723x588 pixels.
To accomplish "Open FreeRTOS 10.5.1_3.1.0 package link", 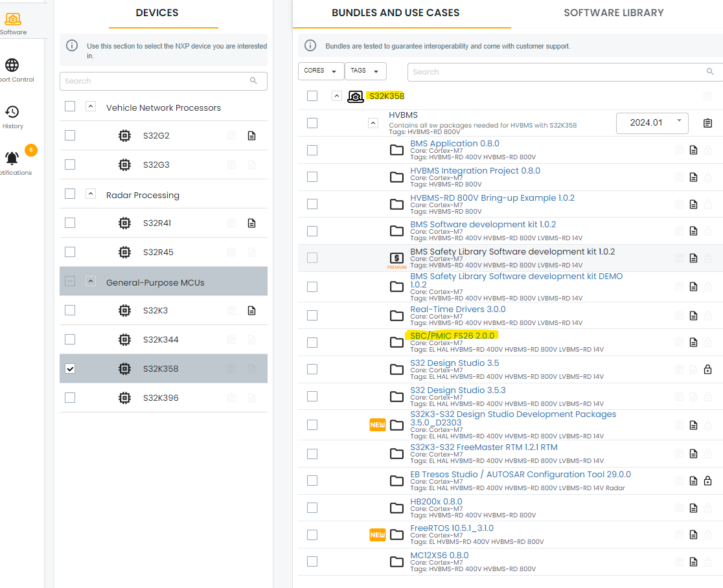I will (x=452, y=528).
